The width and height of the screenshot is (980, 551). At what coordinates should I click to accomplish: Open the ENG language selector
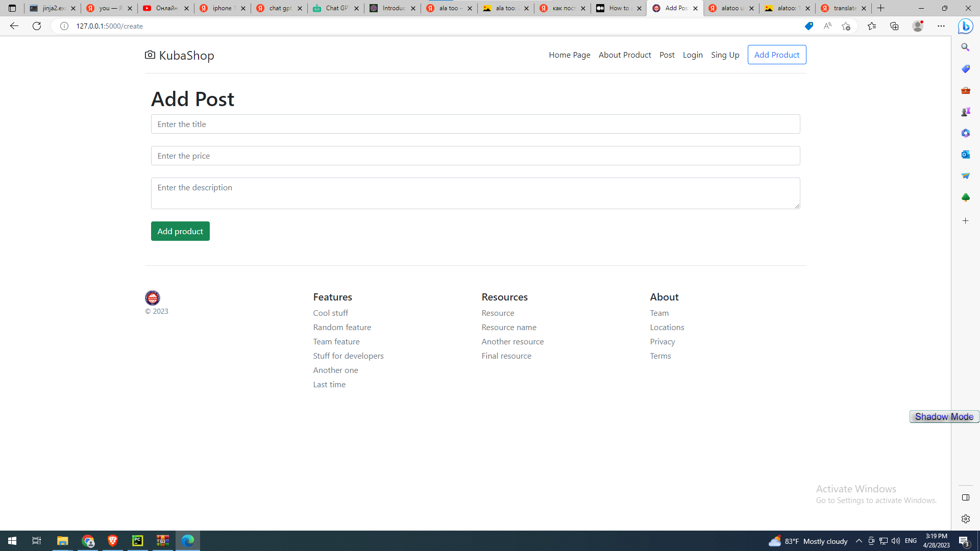911,541
